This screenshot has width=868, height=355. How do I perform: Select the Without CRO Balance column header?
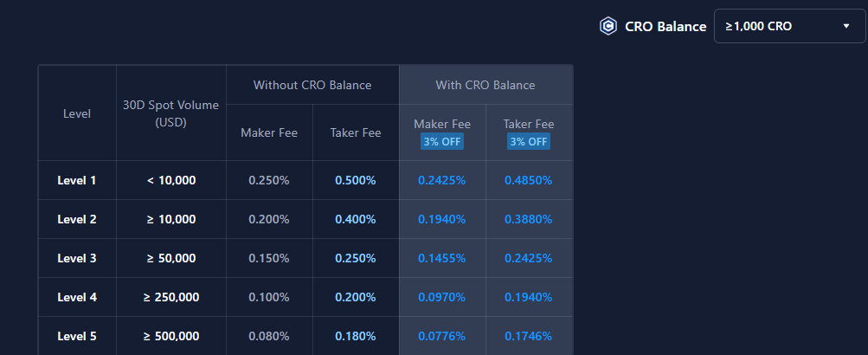(x=312, y=85)
